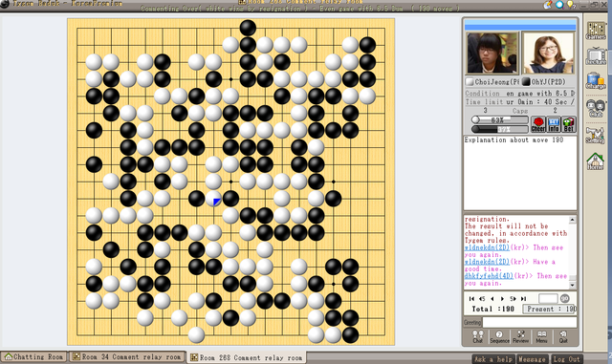Screen dimensions: 612x364
Task: Click the Tygem logo icon in the title bar
Action: click(4, 4)
